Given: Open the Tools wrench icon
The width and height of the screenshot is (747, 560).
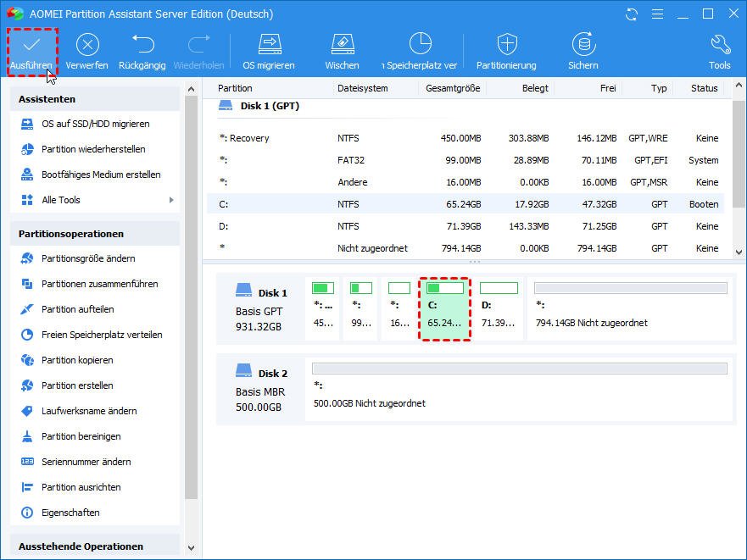Looking at the screenshot, I should coord(719,46).
